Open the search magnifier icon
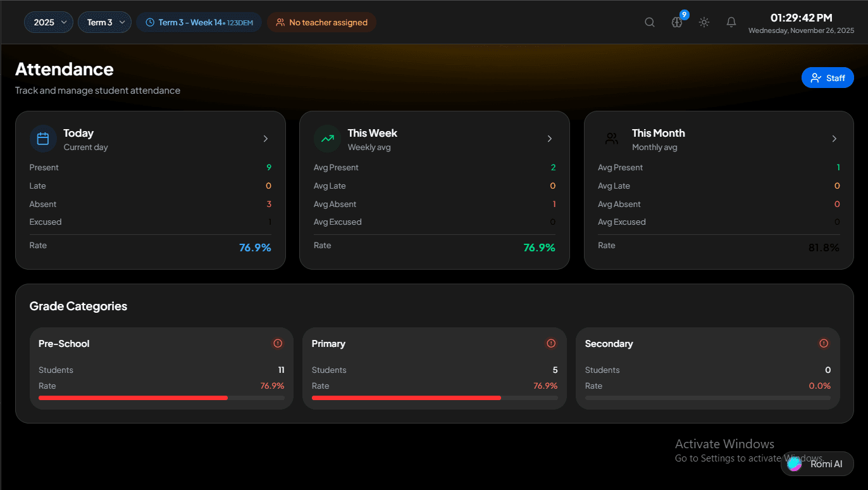Viewport: 868px width, 490px height. click(x=649, y=22)
